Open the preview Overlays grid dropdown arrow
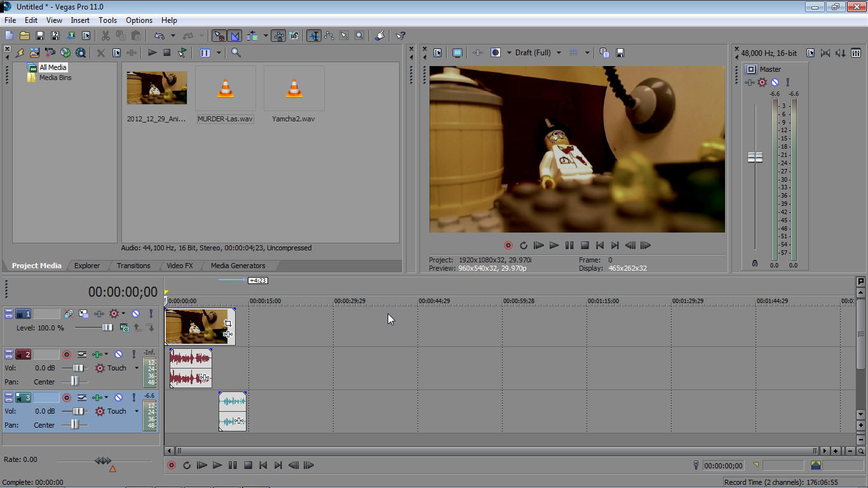 click(x=587, y=53)
